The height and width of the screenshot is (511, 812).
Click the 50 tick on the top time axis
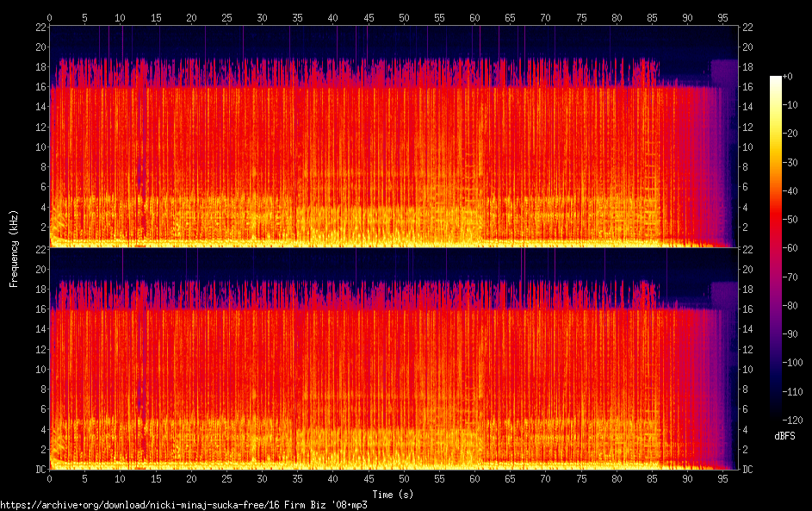tap(403, 17)
